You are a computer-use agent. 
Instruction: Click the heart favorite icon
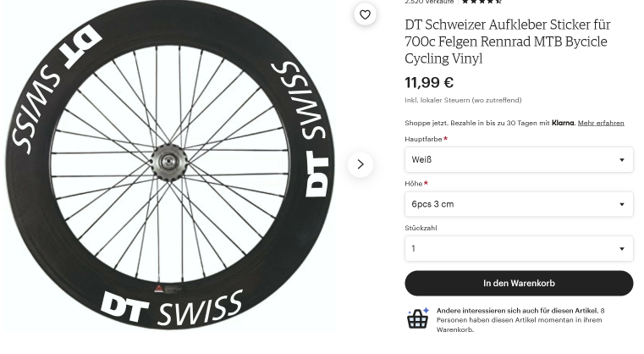tap(365, 14)
